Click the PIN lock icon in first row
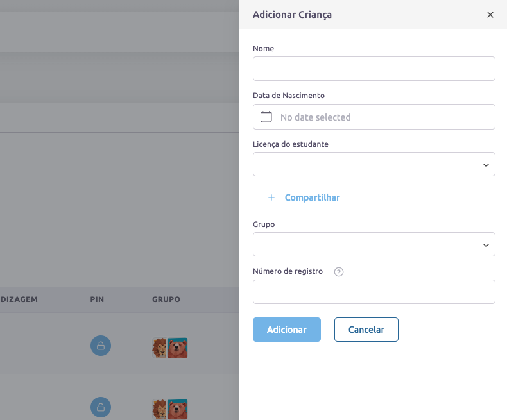This screenshot has height=420, width=507. click(x=101, y=346)
